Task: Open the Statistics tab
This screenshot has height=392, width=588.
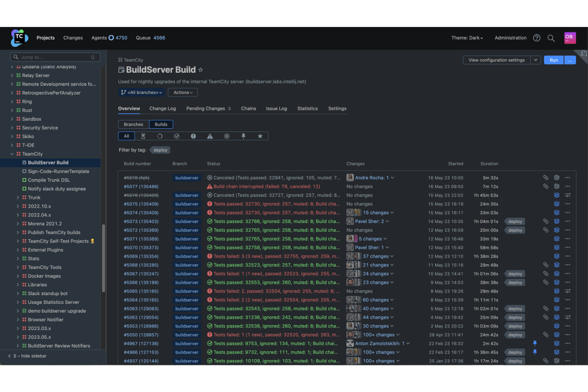Action: click(x=307, y=108)
